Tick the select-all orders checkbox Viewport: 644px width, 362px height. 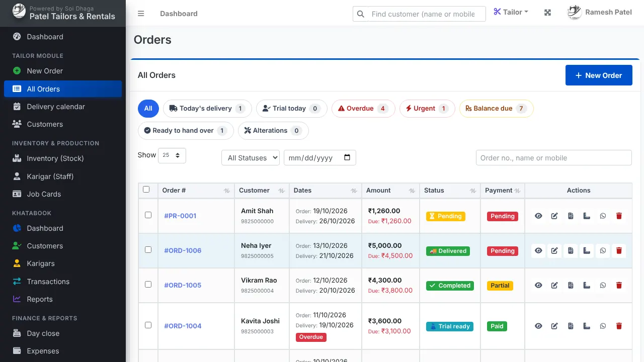146,190
